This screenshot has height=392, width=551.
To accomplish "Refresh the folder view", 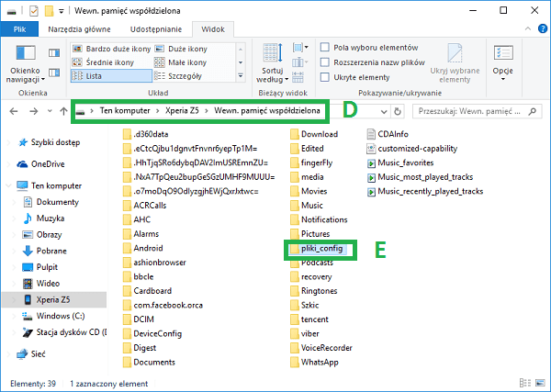I will click(398, 112).
